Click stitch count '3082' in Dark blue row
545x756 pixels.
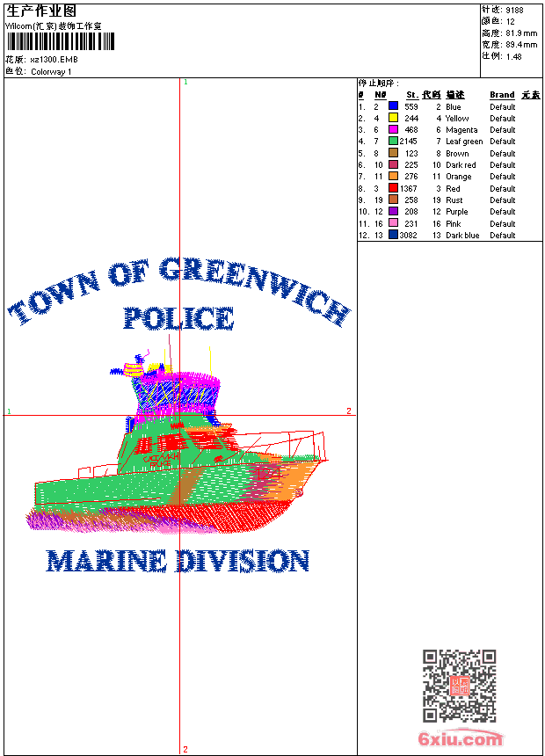point(409,236)
